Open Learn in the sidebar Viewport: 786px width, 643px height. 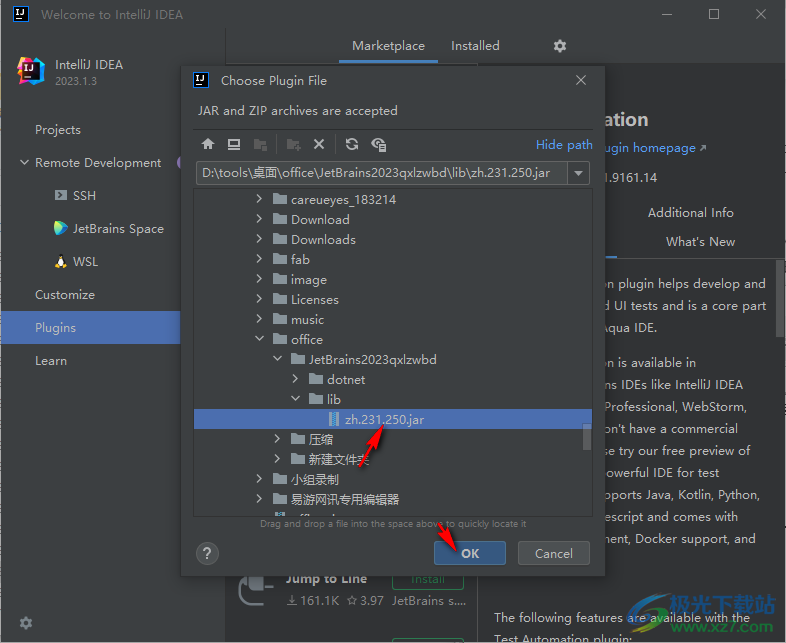point(51,361)
